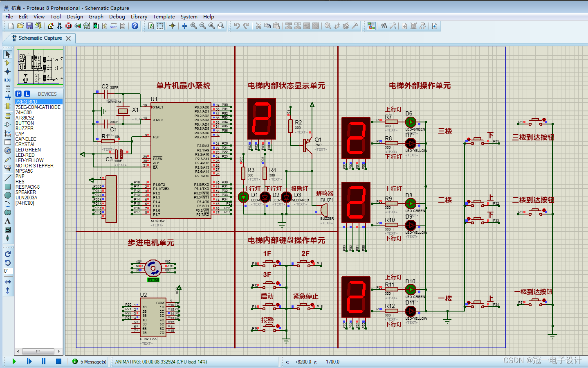
Task: Open the Template menu
Action: [164, 17]
